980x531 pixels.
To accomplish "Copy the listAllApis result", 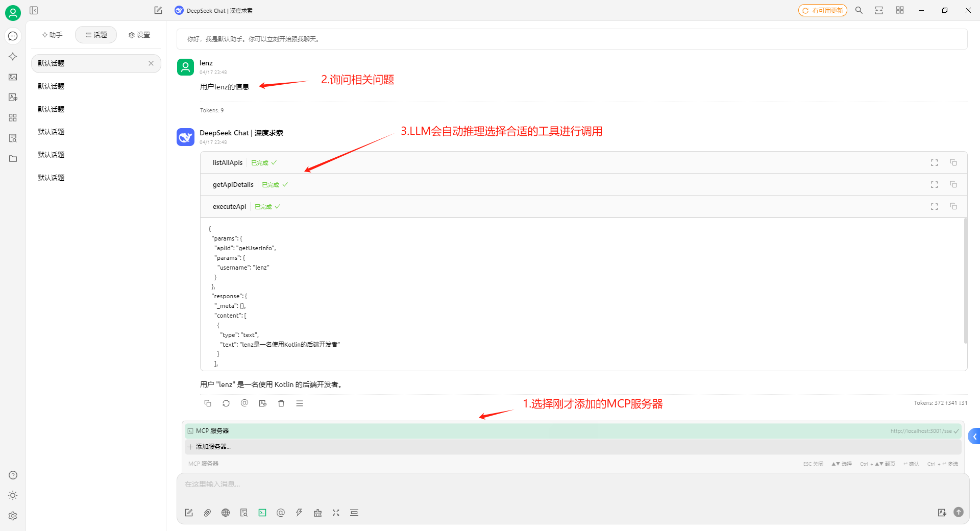I will point(953,162).
